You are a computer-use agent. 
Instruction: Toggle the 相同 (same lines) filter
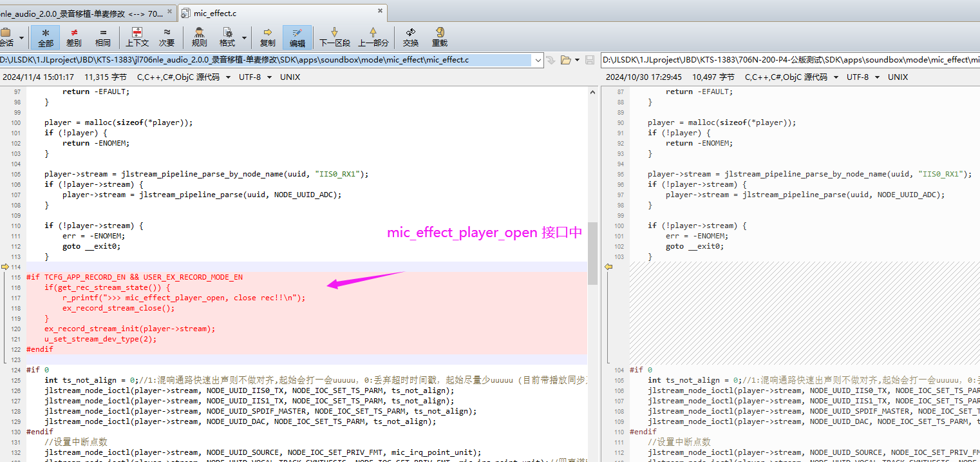click(103, 37)
